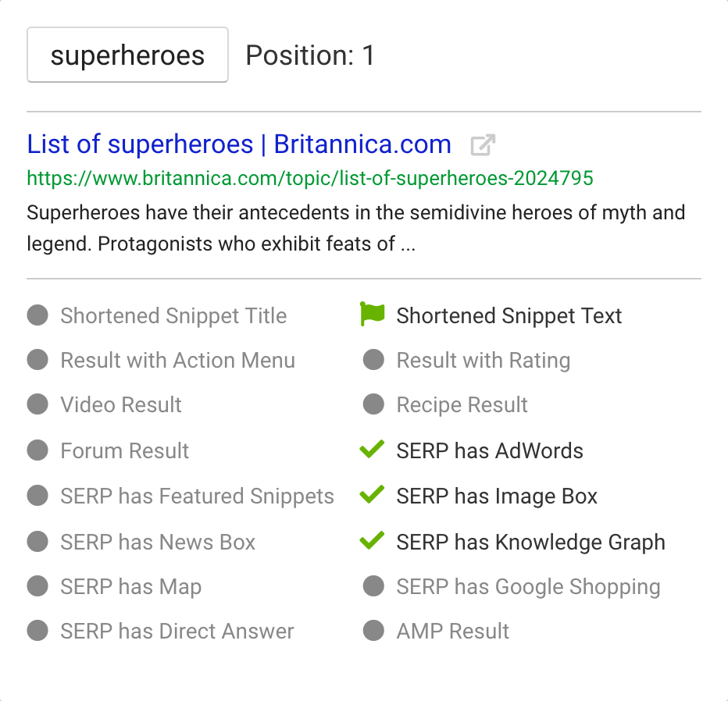The height and width of the screenshot is (701, 728).
Task: Click the green britannica.com URL
Action: pyautogui.click(x=310, y=178)
